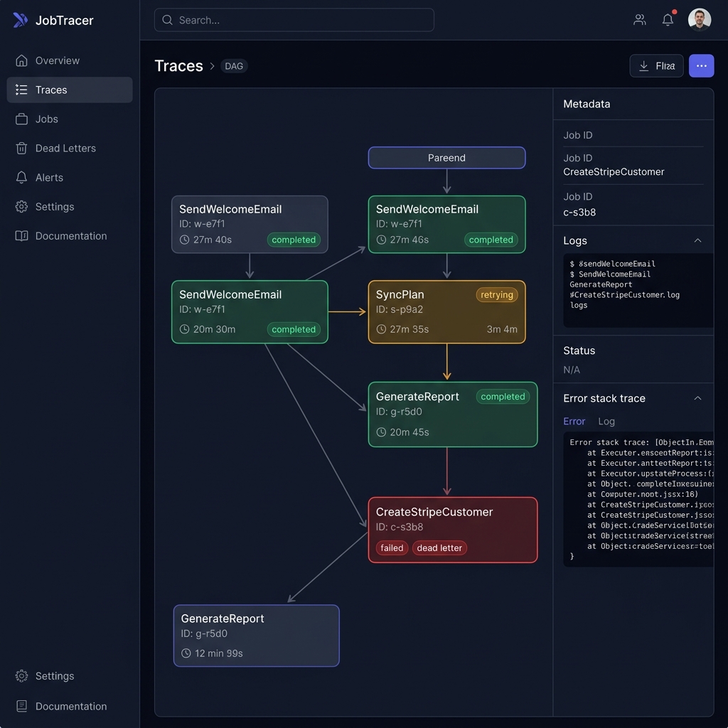Click the bottom Settings gear icon
Viewport: 728px width, 728px height.
tap(21, 676)
